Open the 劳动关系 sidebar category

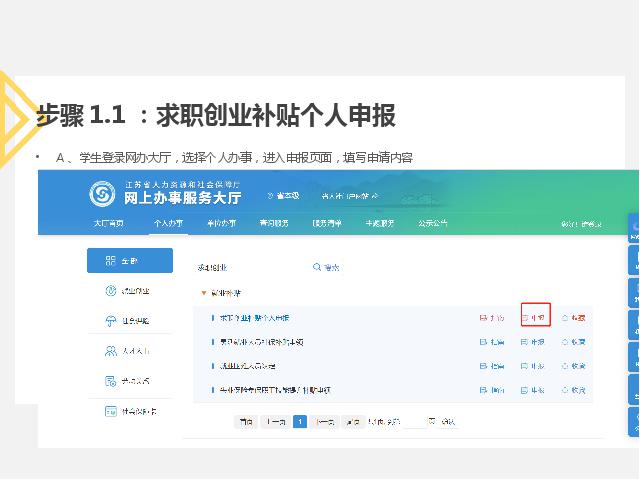(x=129, y=381)
